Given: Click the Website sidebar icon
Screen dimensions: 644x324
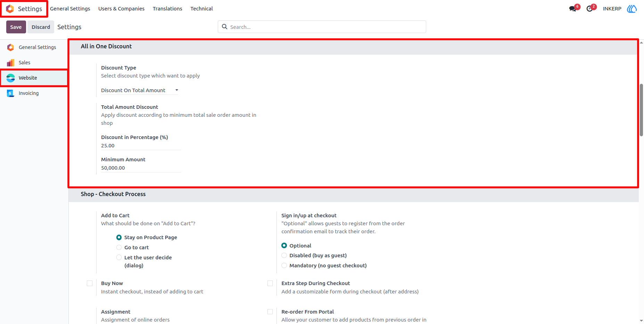Looking at the screenshot, I should pos(11,78).
